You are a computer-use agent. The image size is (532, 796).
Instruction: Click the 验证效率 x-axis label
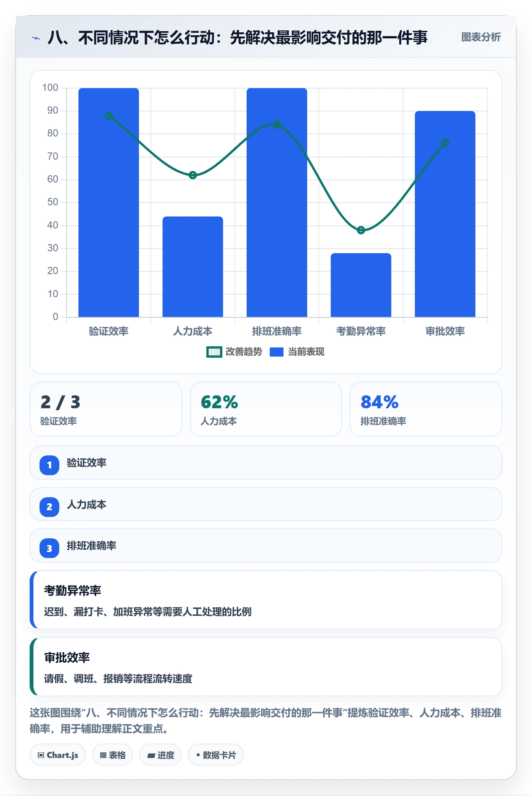(109, 331)
